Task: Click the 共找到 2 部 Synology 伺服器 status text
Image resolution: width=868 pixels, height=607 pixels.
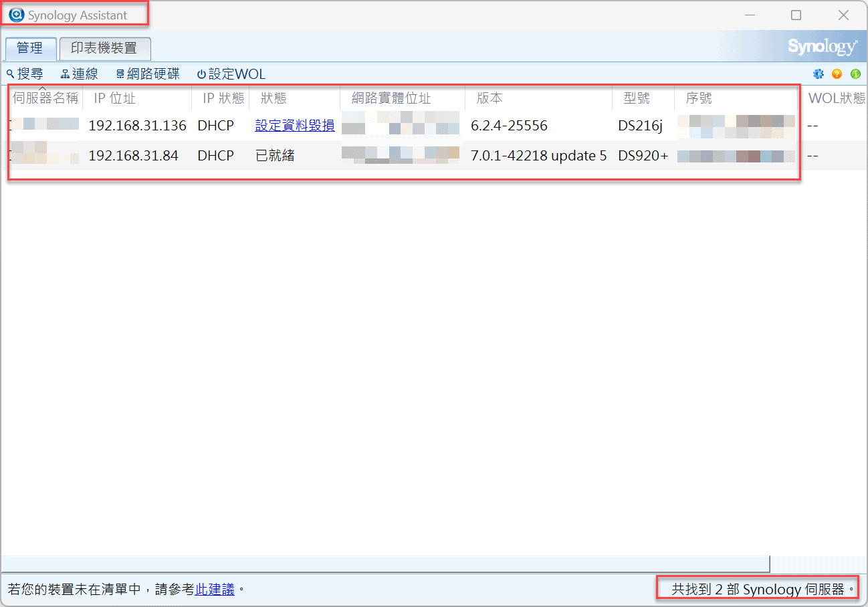Action: (x=763, y=589)
